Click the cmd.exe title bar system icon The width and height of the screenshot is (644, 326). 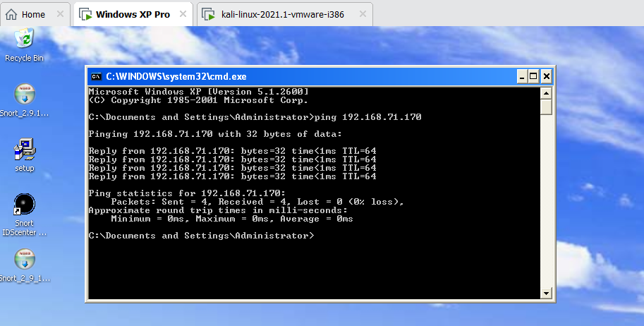pyautogui.click(x=97, y=76)
